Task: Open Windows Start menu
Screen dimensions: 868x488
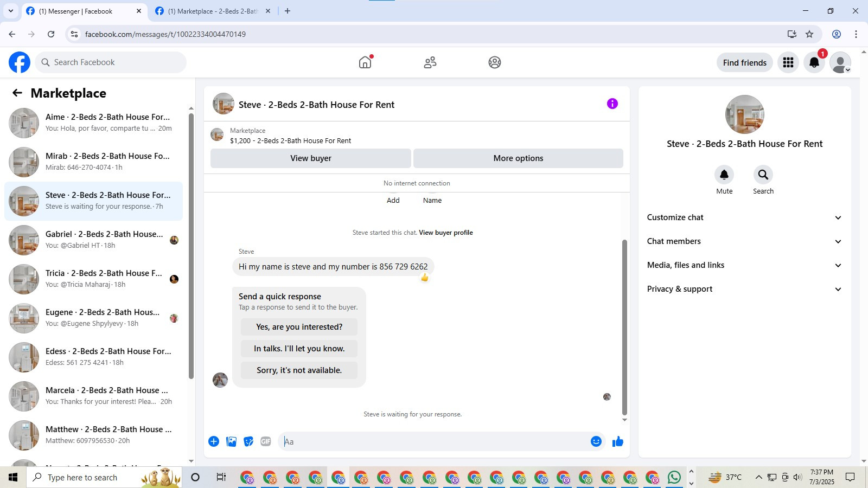Action: pos(13,477)
